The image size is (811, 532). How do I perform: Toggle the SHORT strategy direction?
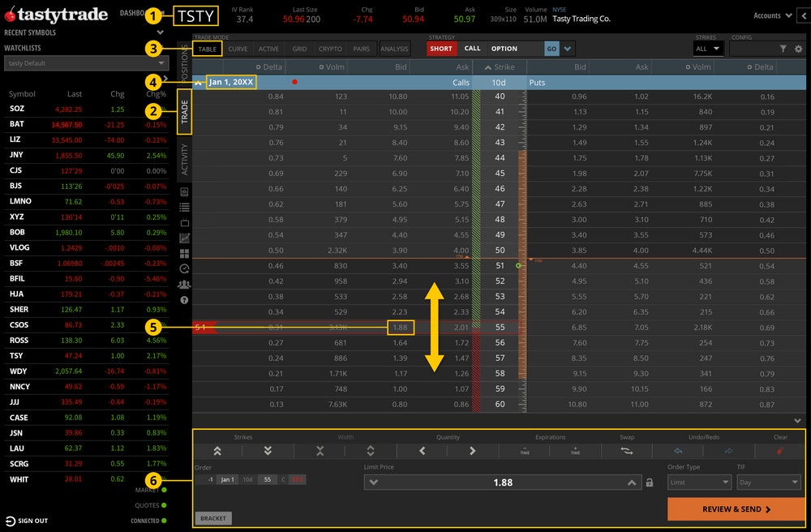tap(441, 49)
